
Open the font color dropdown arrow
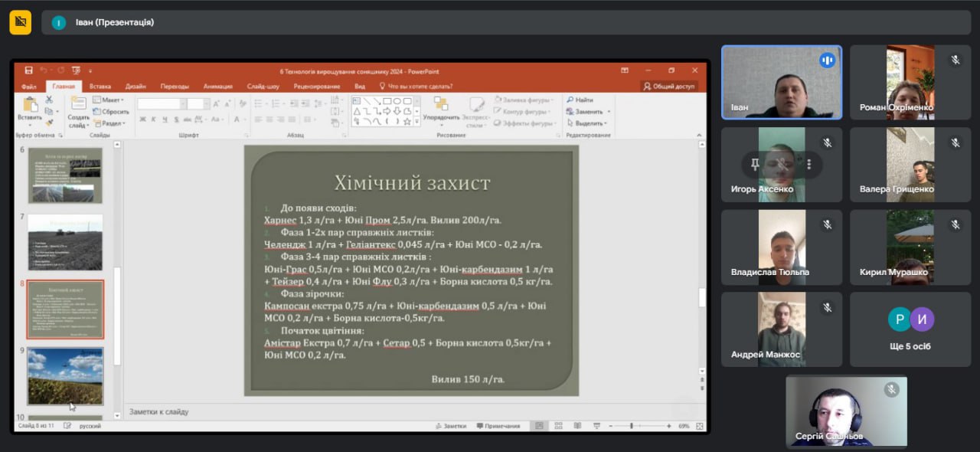(244, 120)
